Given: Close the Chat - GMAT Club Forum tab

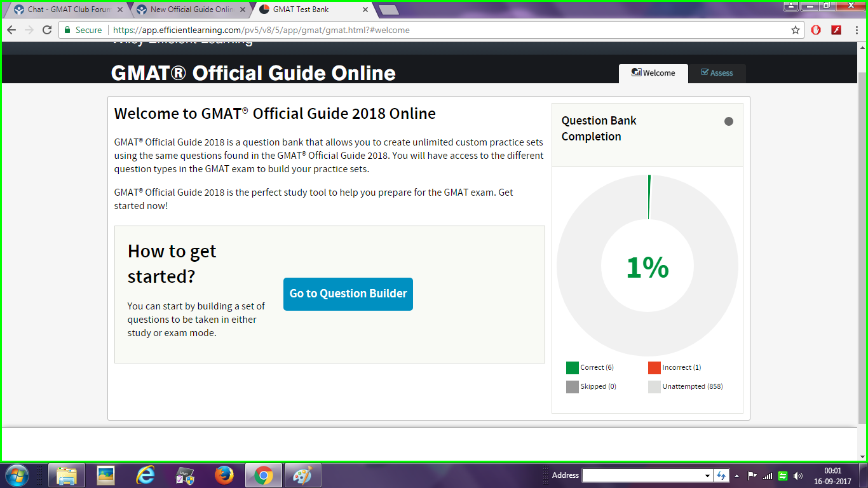Looking at the screenshot, I should point(119,10).
